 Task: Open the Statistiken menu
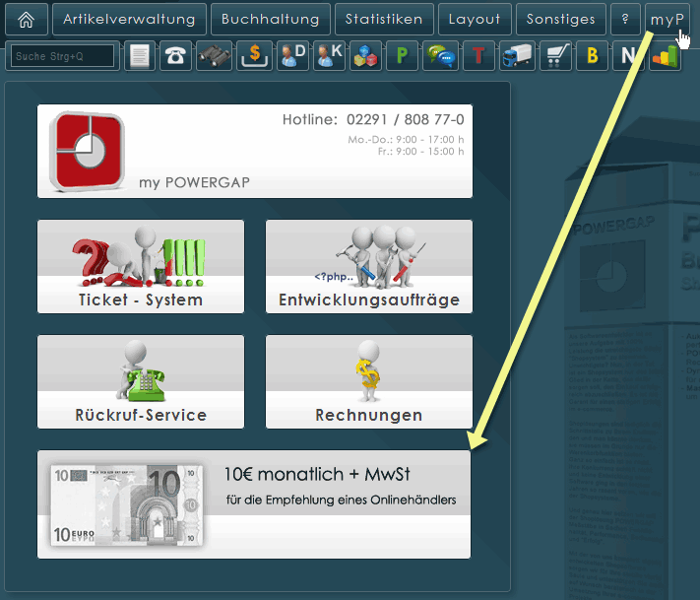(384, 19)
